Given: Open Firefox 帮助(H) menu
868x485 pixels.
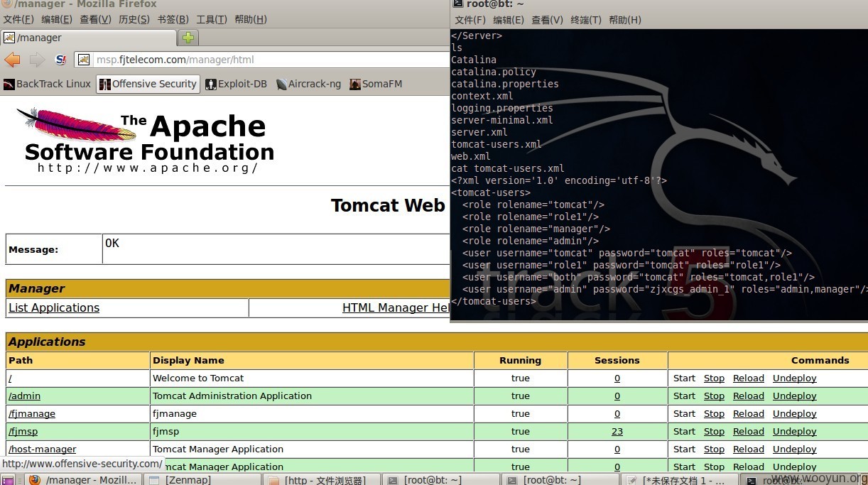Looking at the screenshot, I should (251, 19).
